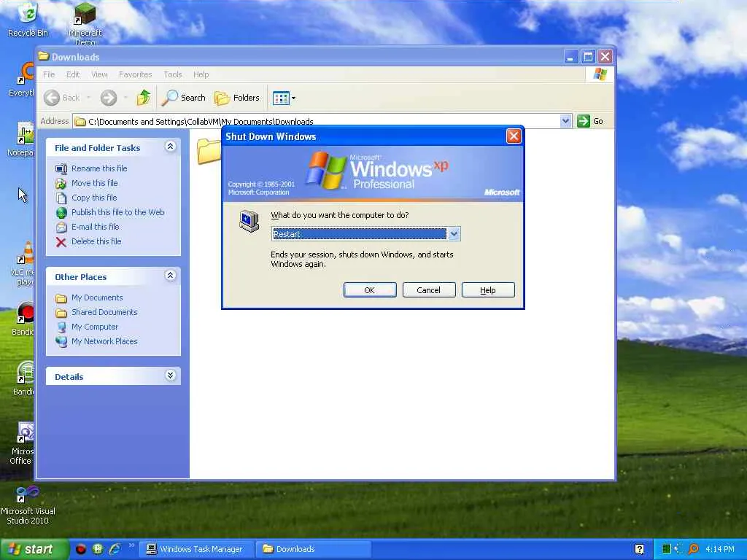The image size is (747, 560).
Task: Minimize the Downloads window
Action: pos(570,57)
